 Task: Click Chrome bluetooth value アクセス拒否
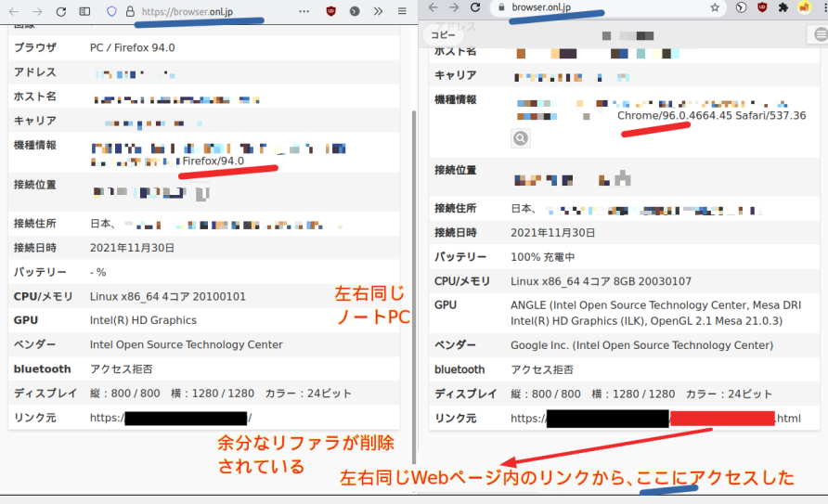(542, 369)
